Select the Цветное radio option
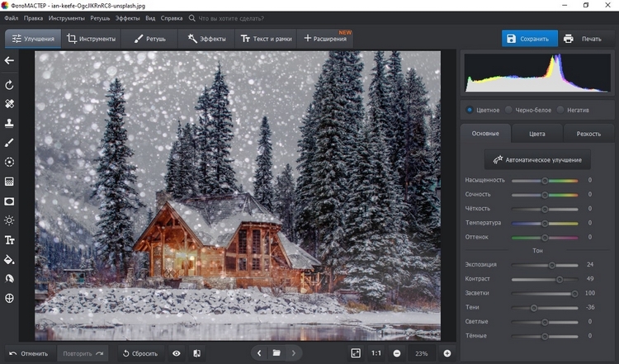 pyautogui.click(x=470, y=110)
